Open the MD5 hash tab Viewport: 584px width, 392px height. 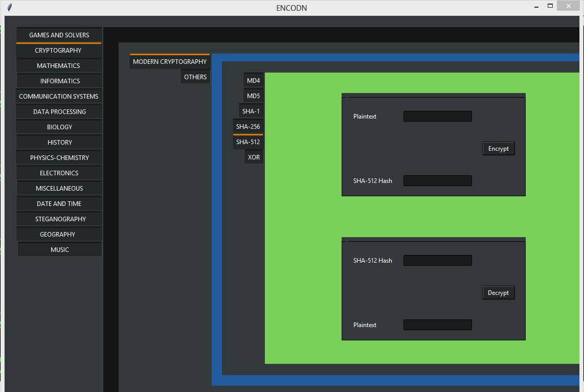[253, 96]
